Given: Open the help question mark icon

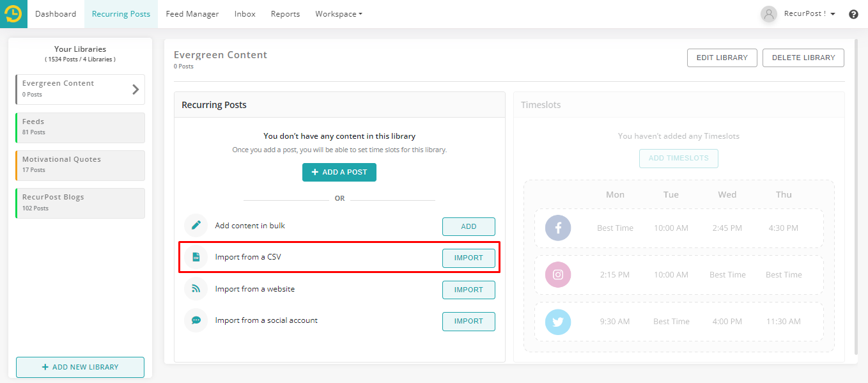Looking at the screenshot, I should pos(853,14).
